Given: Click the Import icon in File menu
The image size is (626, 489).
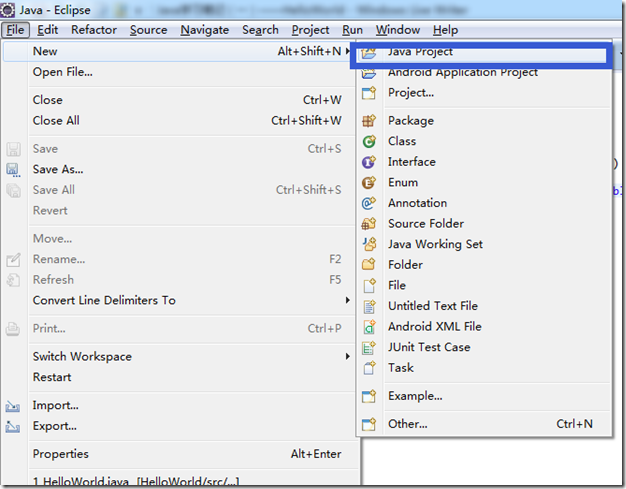Looking at the screenshot, I should pos(13,406).
